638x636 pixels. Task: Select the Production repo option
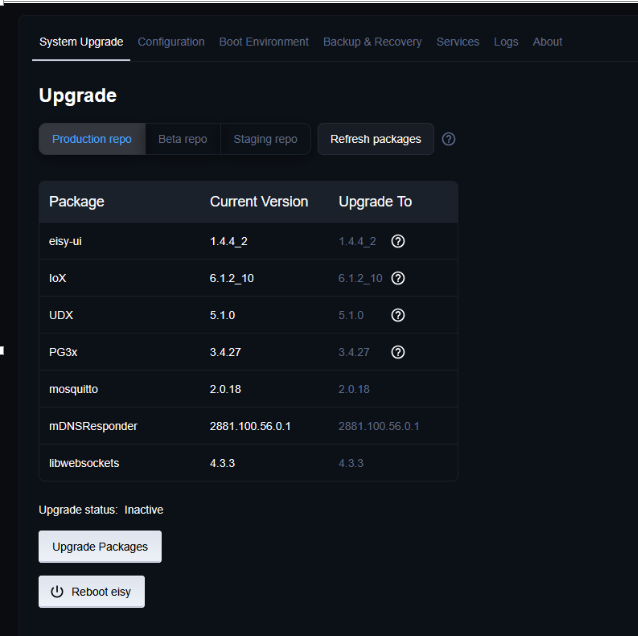click(92, 139)
